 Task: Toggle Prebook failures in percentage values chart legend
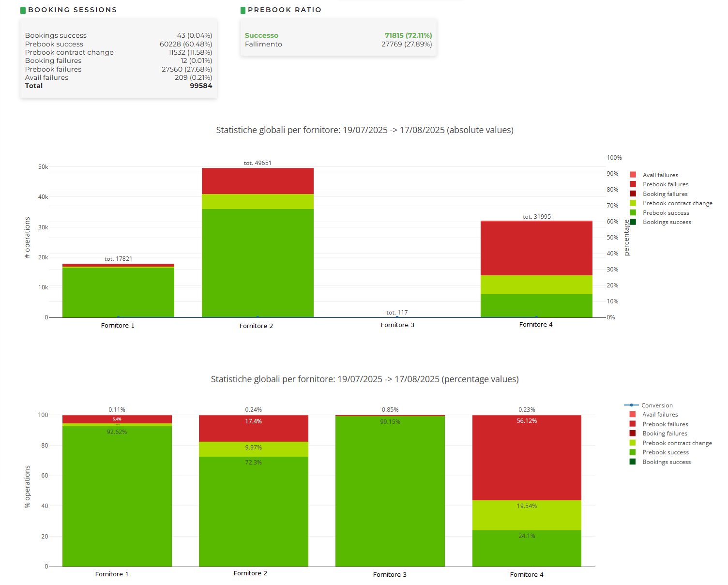click(x=665, y=424)
